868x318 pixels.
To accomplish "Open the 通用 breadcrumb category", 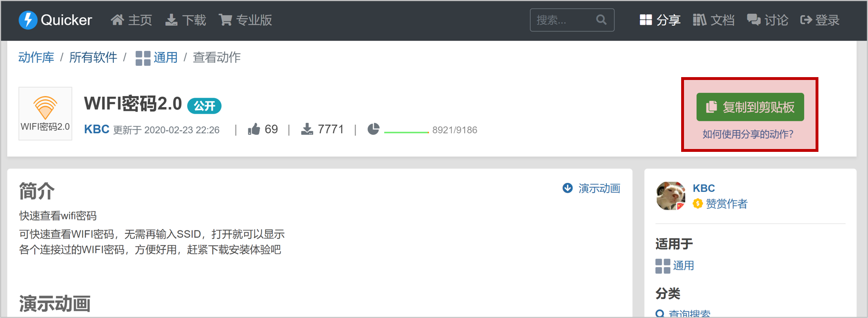I will point(156,58).
